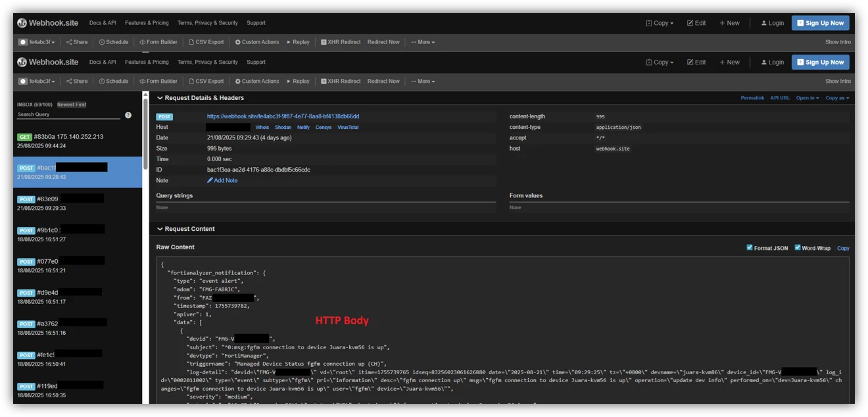Screen dimensions: 868x417
Task: Open Schedule in the lower toolbar
Action: tap(114, 82)
